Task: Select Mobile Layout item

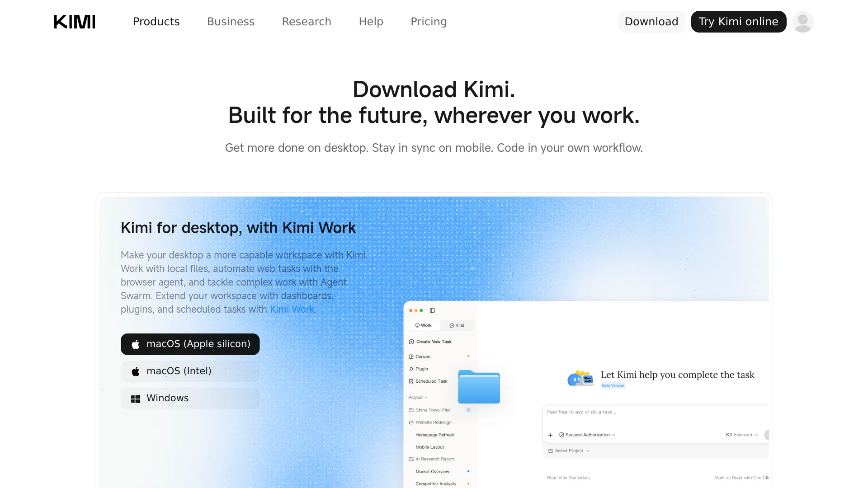Action: click(429, 447)
